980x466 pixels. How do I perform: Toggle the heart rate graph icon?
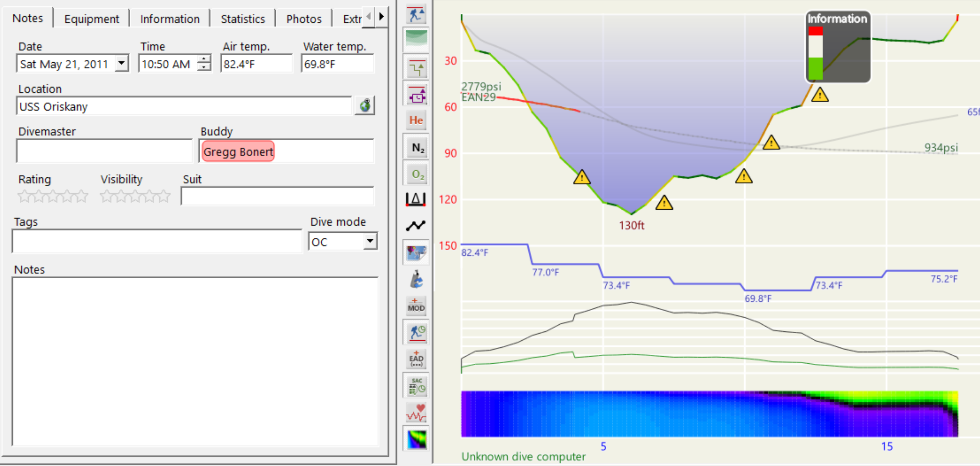416,412
